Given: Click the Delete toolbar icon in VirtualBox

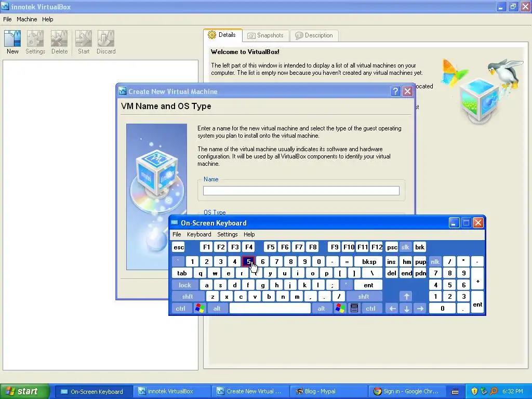Looking at the screenshot, I should coord(59,42).
